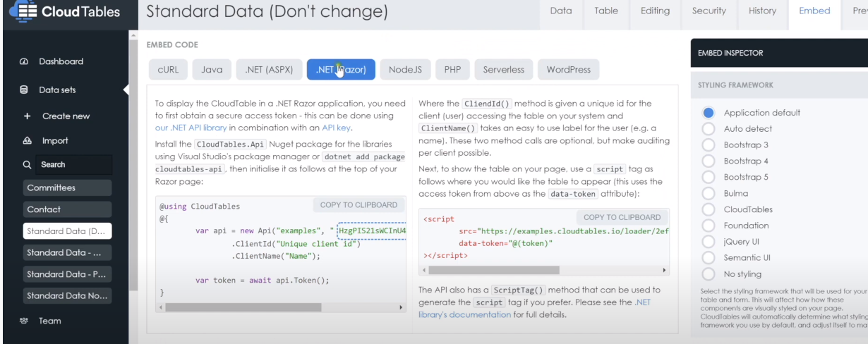Click the Search magnifier icon
This screenshot has width=868, height=344.
tap(28, 165)
